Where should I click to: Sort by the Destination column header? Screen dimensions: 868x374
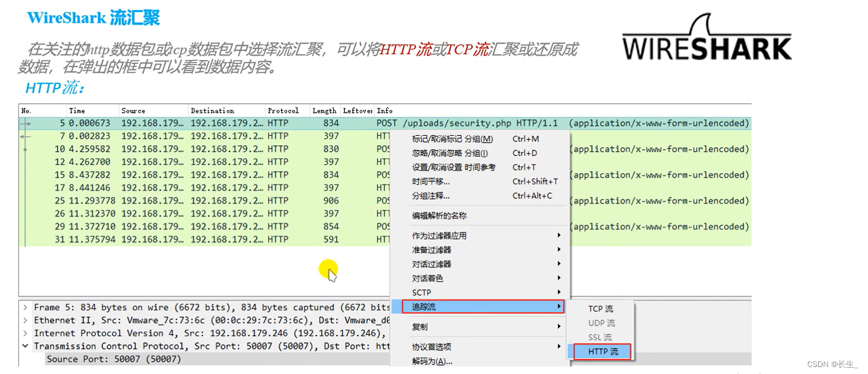(226, 111)
